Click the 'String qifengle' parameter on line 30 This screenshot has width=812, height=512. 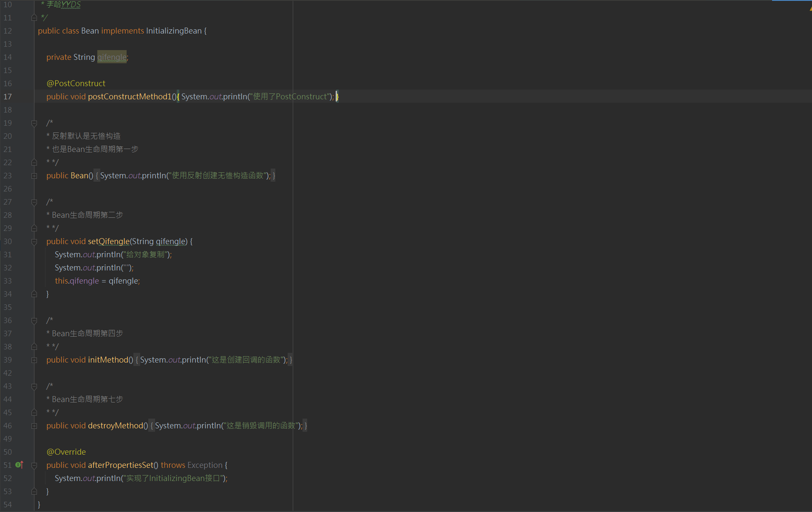pos(159,242)
